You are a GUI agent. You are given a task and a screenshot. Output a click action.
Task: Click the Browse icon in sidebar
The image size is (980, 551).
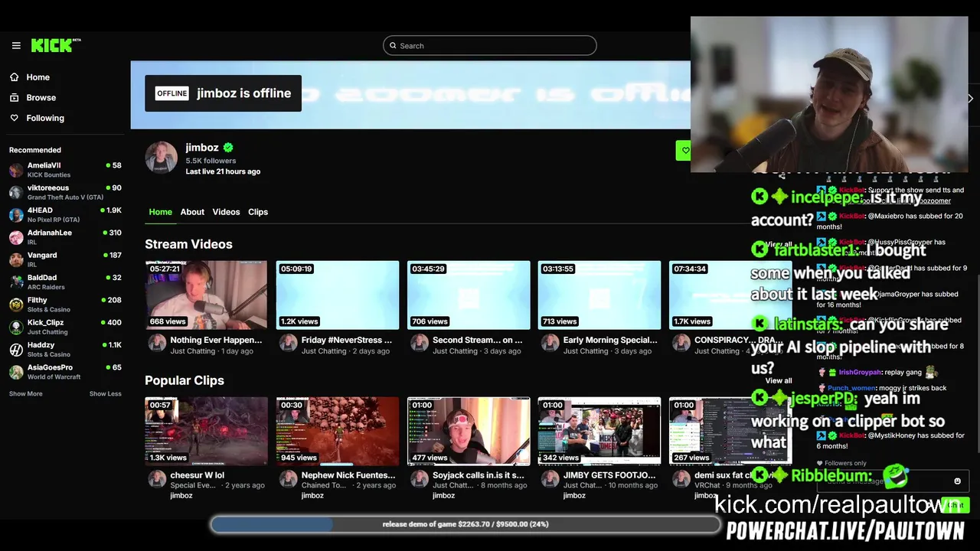click(14, 98)
